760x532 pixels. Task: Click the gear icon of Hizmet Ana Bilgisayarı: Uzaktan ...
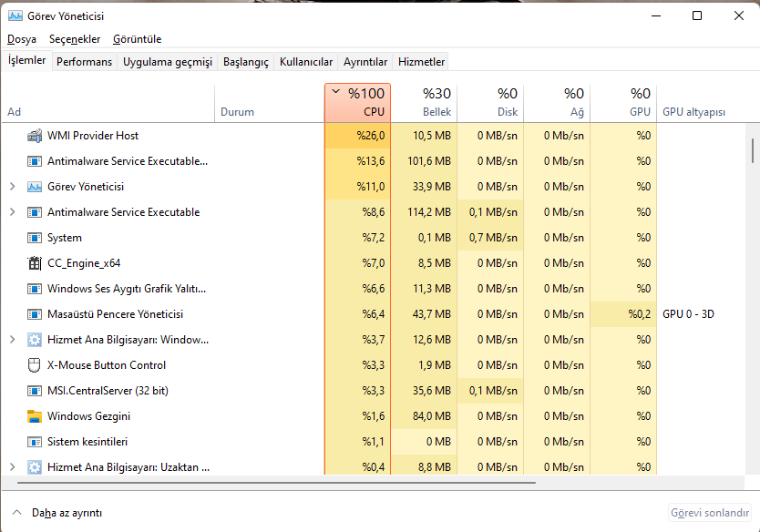35,467
